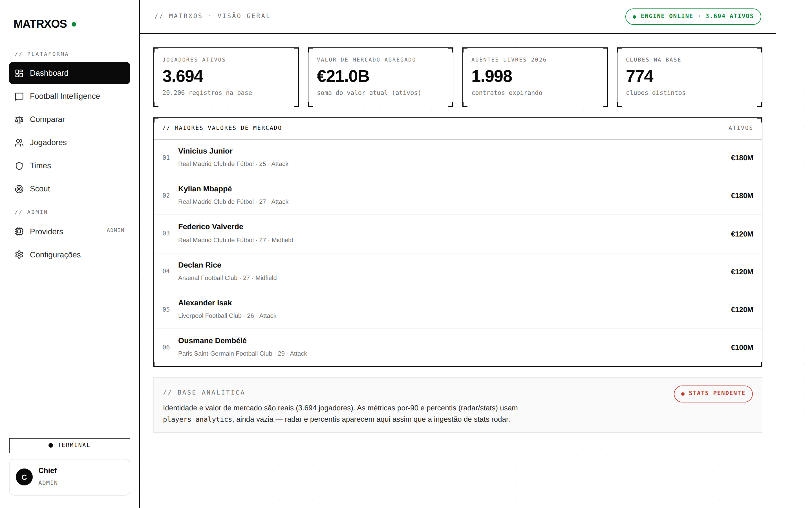The height and width of the screenshot is (508, 812).
Task: Click the green dot beside MATRXOS logo
Action: click(74, 24)
